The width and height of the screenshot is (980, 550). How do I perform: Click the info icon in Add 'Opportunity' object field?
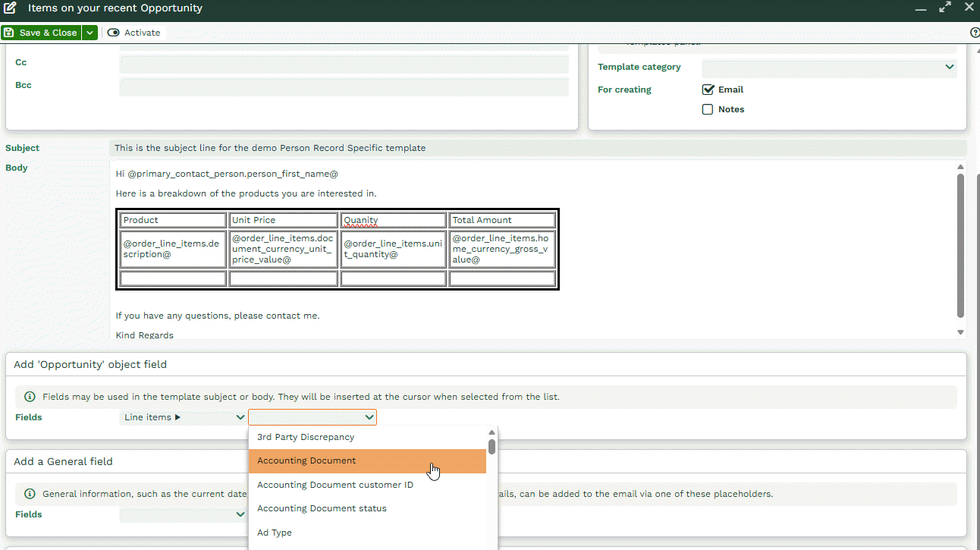tap(30, 397)
